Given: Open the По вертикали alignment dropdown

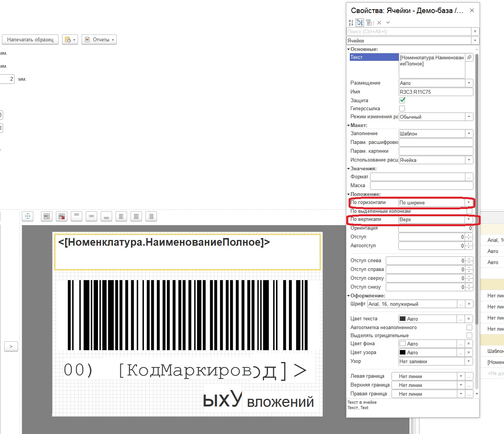Looking at the screenshot, I should pyautogui.click(x=469, y=219).
